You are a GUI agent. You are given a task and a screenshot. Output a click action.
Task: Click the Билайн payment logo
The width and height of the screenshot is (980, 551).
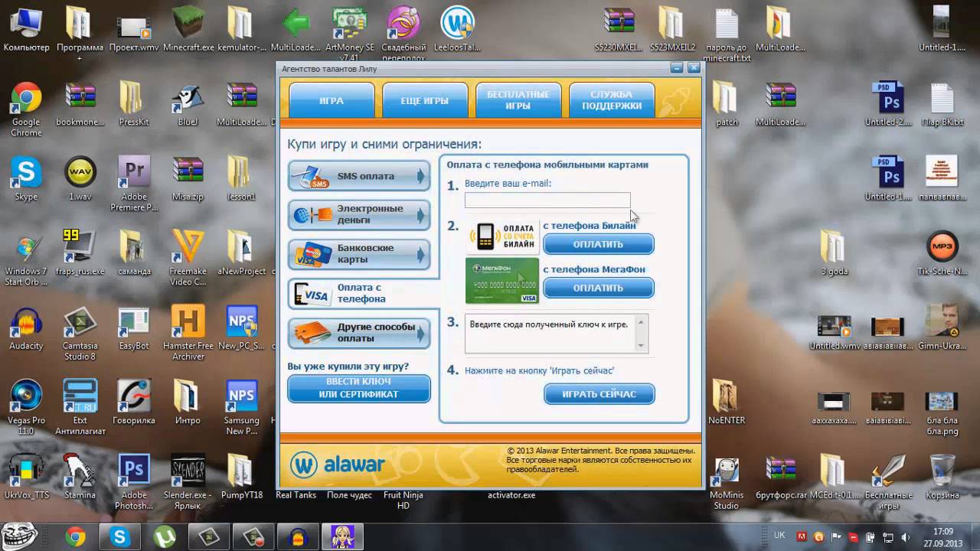coord(502,236)
